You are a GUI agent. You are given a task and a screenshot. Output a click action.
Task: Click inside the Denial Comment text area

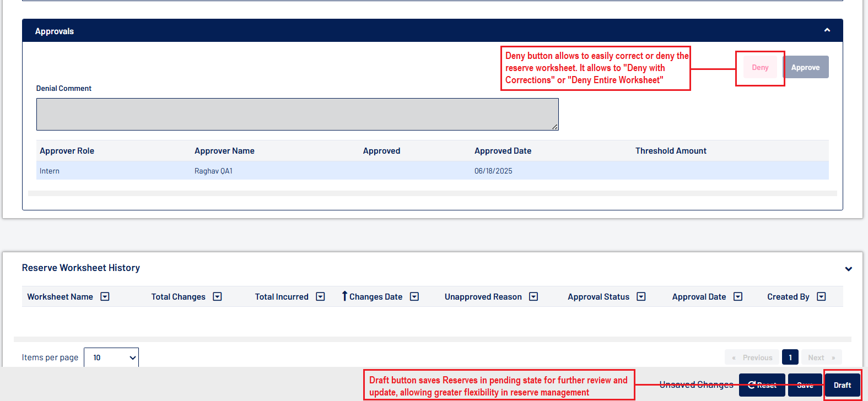tap(297, 114)
